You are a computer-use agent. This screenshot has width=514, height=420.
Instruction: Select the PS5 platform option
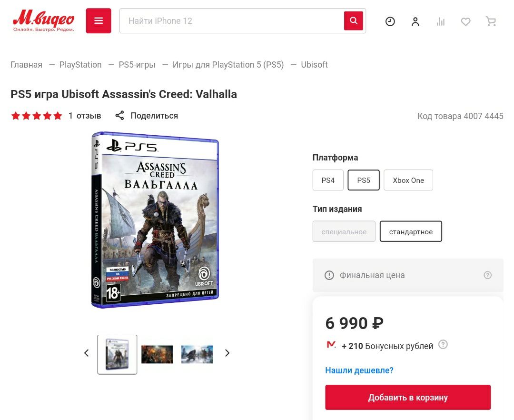click(364, 180)
